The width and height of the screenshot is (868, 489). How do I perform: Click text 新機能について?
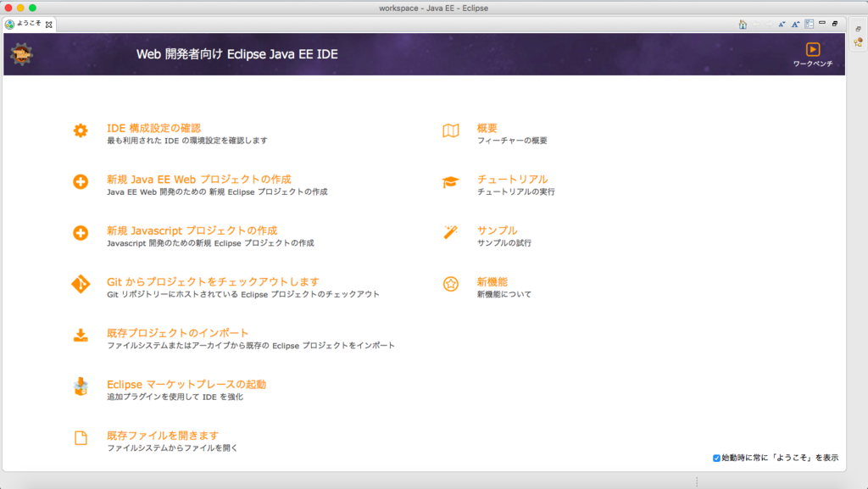(504, 294)
